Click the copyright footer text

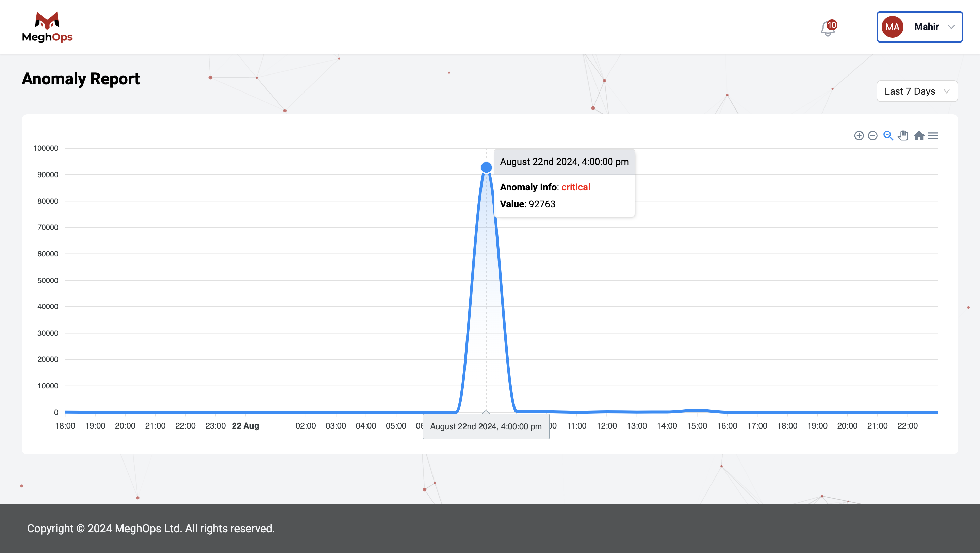tap(151, 528)
